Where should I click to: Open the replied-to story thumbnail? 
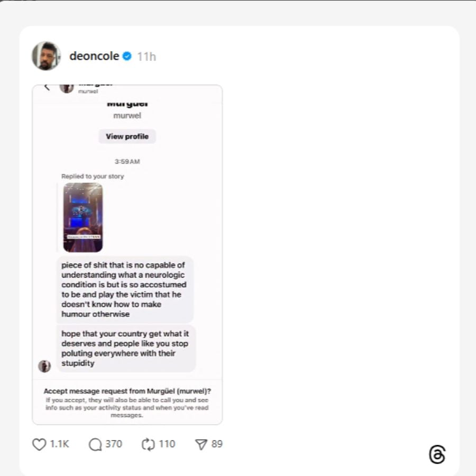click(x=83, y=217)
